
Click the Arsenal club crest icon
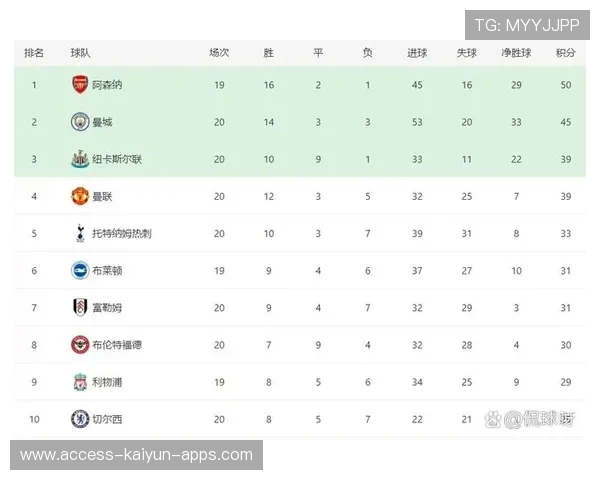(x=79, y=85)
